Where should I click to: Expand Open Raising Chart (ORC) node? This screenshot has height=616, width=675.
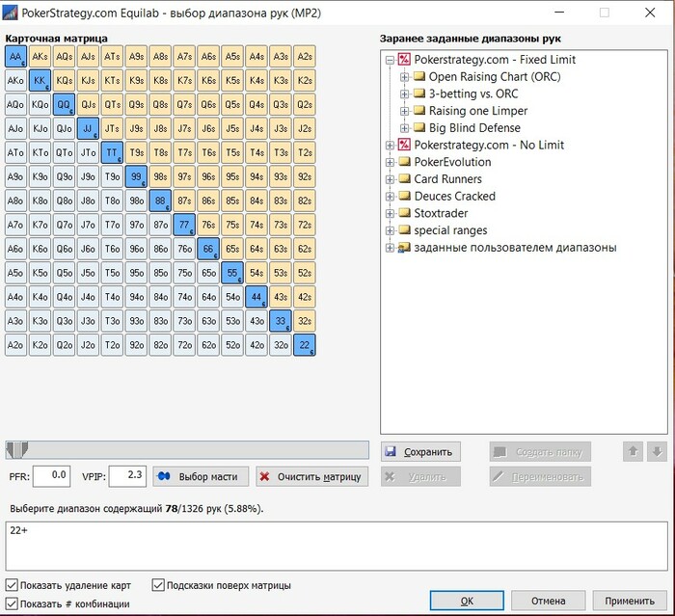pyautogui.click(x=404, y=77)
